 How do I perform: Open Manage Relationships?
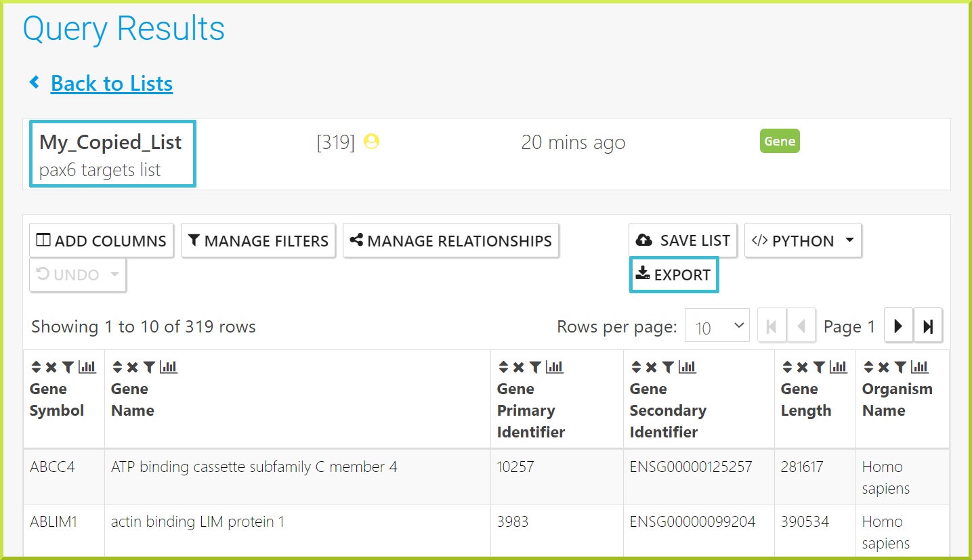451,240
